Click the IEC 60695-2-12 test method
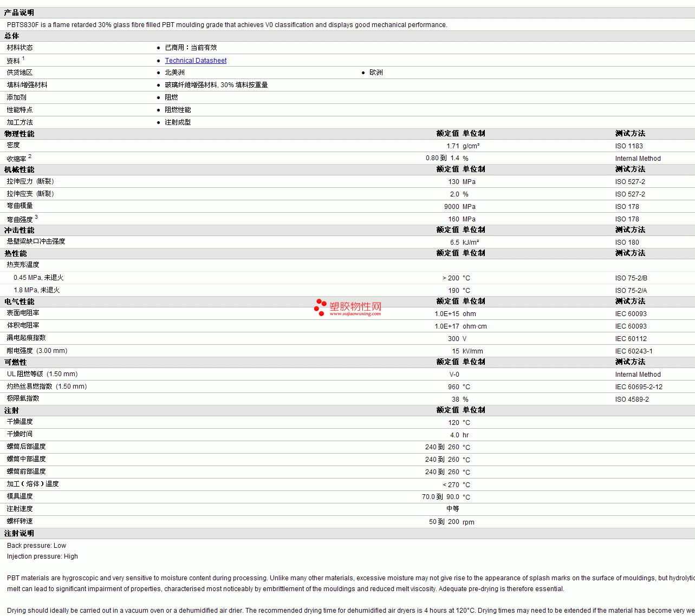 point(639,387)
